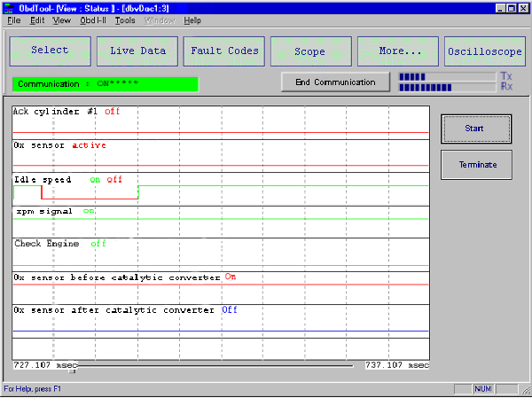Click the Communication ON status field
The image size is (532, 398).
(106, 84)
